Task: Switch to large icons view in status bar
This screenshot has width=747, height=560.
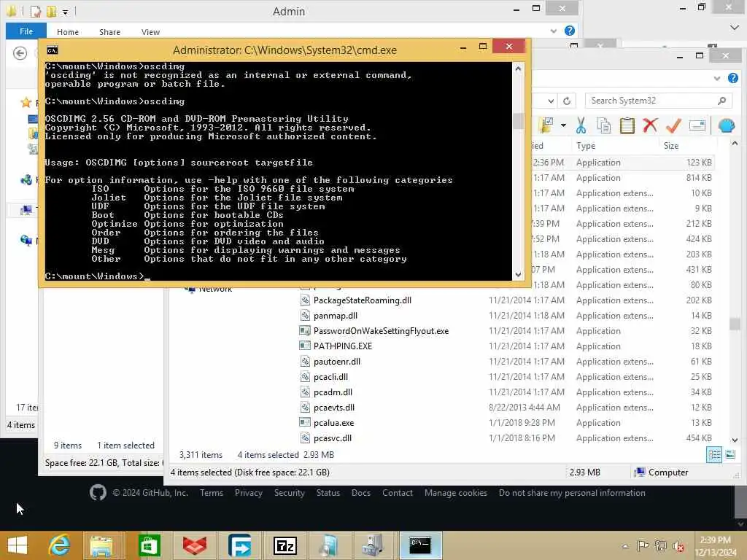Action: [729, 454]
